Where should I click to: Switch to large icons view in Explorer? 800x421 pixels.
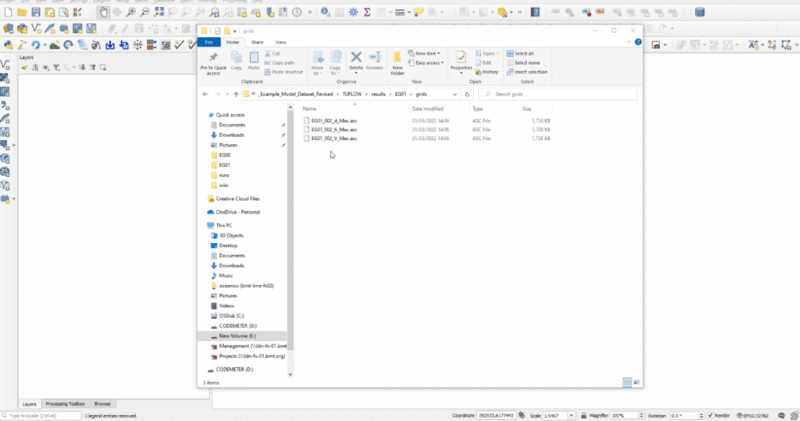(636, 381)
